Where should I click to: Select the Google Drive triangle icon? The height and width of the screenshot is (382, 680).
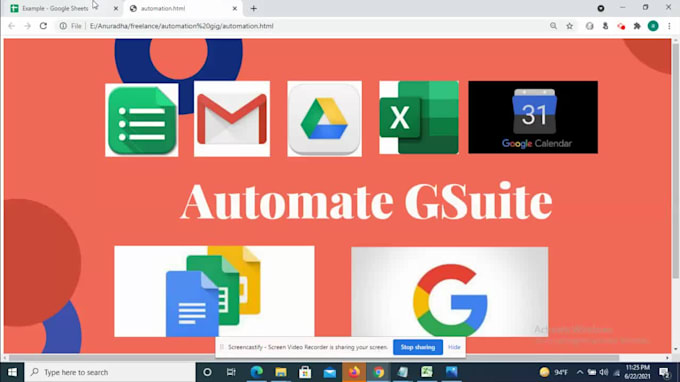pos(324,119)
